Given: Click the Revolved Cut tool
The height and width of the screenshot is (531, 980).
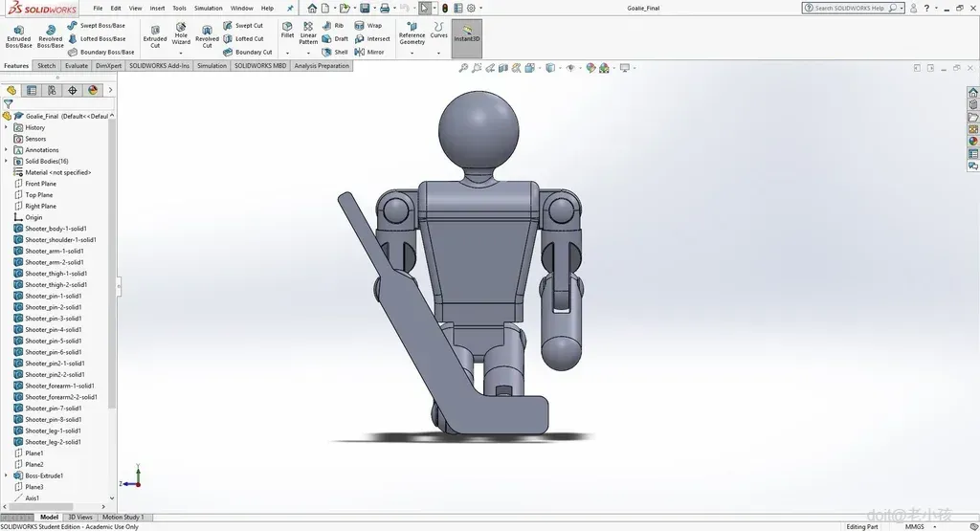Looking at the screenshot, I should (207, 35).
